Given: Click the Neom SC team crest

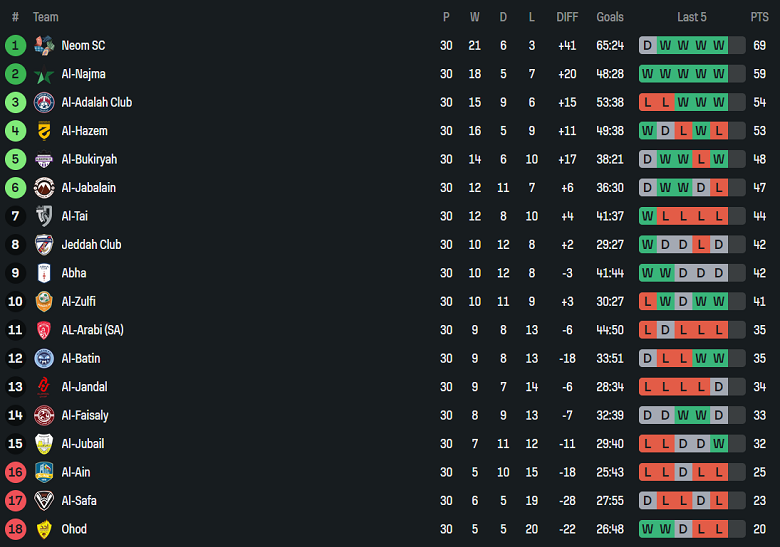Looking at the screenshot, I should [x=44, y=45].
